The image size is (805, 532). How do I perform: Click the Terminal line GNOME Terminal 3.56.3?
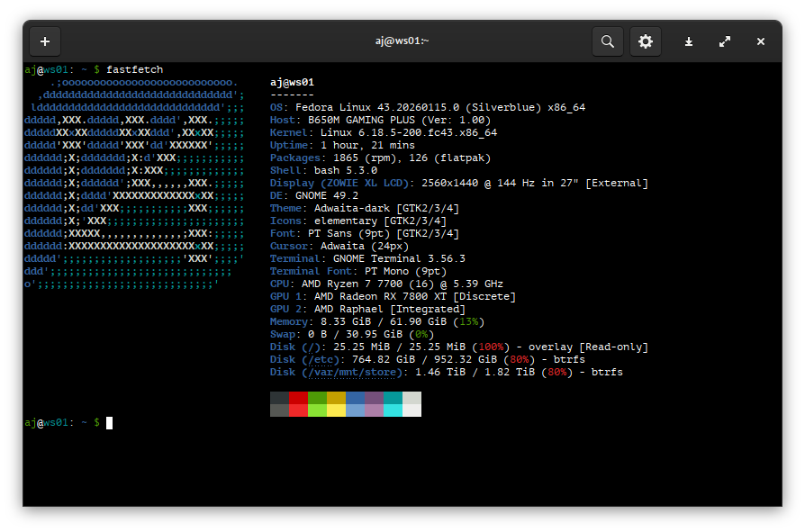pyautogui.click(x=367, y=258)
